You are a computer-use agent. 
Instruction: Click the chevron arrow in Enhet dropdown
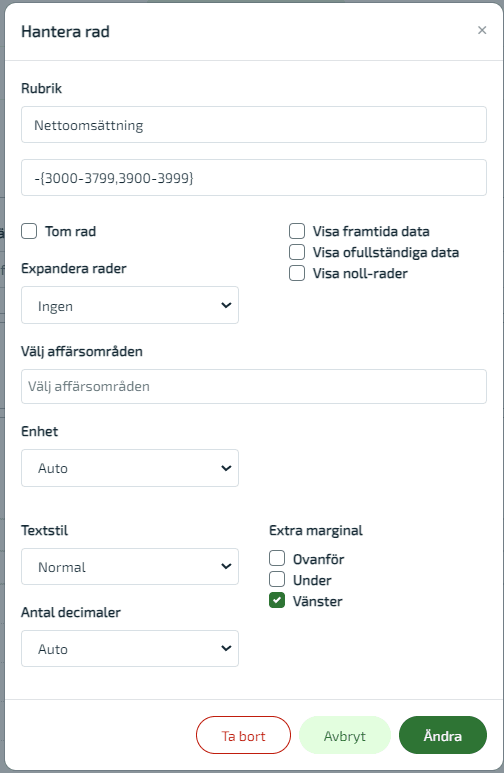click(226, 468)
